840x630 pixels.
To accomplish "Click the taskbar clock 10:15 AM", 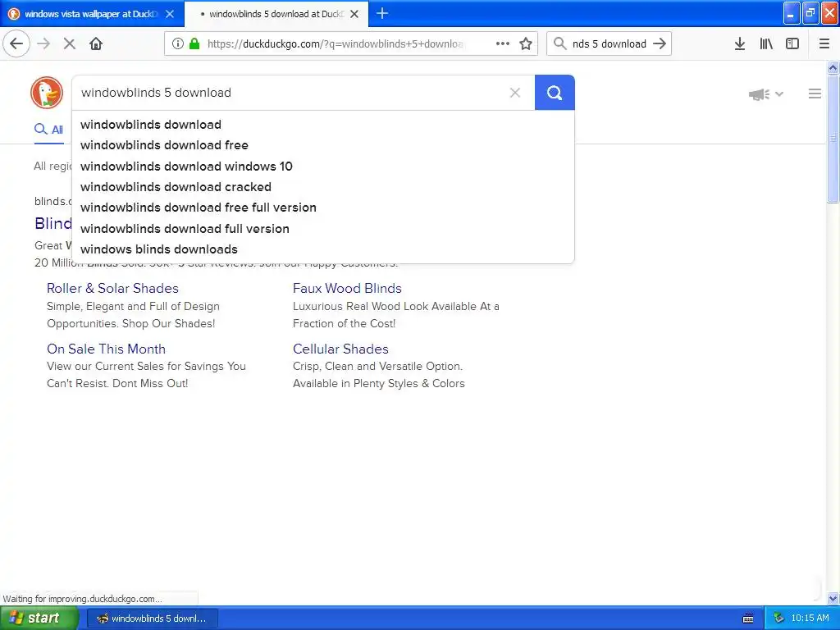I will (810, 619).
